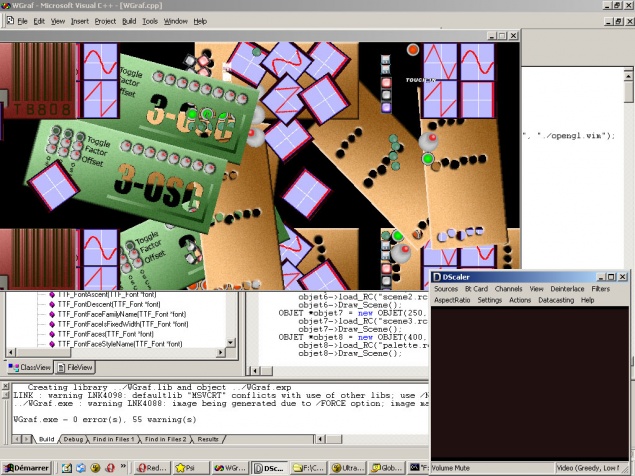
Task: Click the purple TTF_FontDescent function icon
Action: pos(52,305)
